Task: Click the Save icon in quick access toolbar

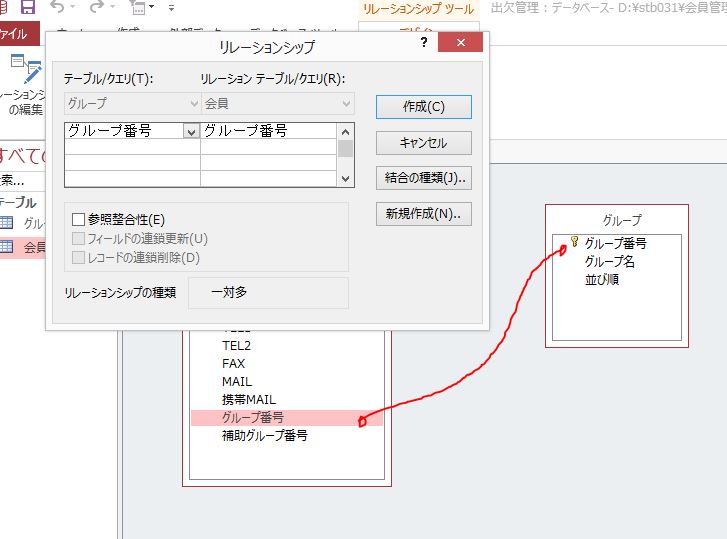Action: tap(28, 7)
